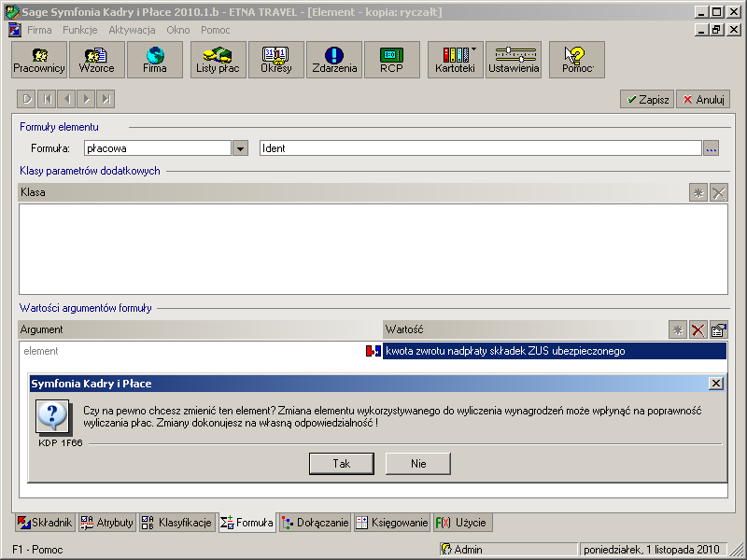Click the płacowa formula type field
747x560 pixels.
point(158,148)
